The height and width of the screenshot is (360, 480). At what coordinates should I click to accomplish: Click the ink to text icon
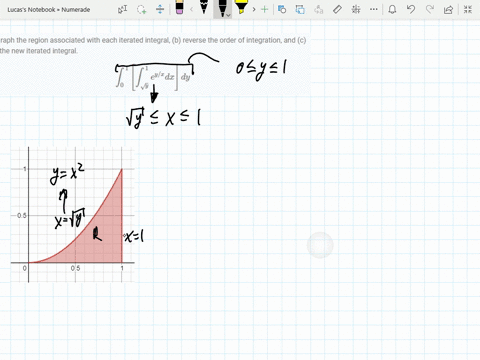(x=319, y=9)
